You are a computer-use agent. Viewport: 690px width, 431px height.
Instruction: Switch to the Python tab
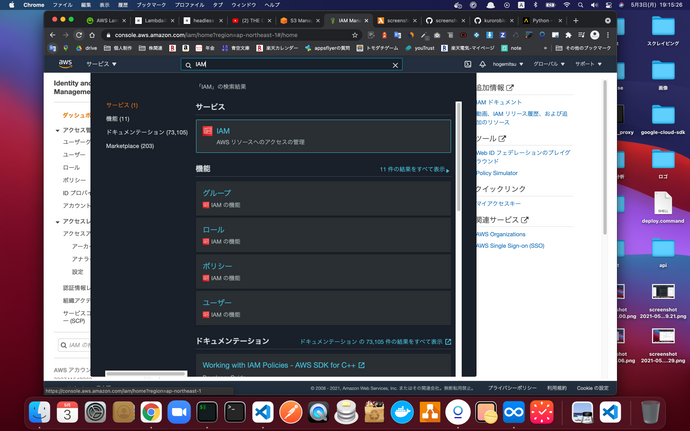542,21
